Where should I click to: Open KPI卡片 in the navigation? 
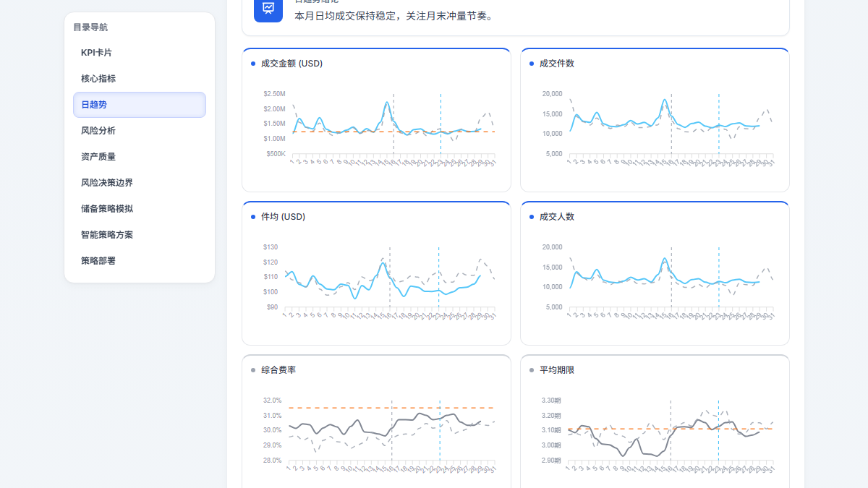(140, 53)
